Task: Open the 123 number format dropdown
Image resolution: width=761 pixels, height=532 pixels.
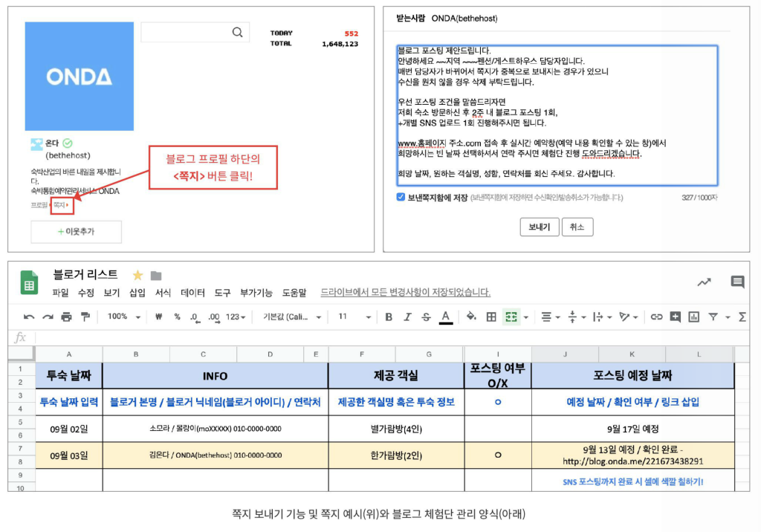Action: click(236, 317)
